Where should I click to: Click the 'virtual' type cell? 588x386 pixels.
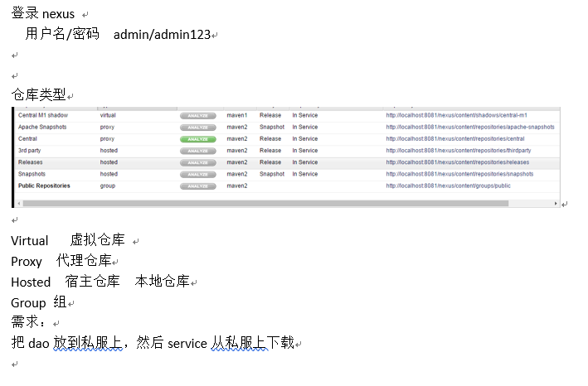(x=108, y=115)
